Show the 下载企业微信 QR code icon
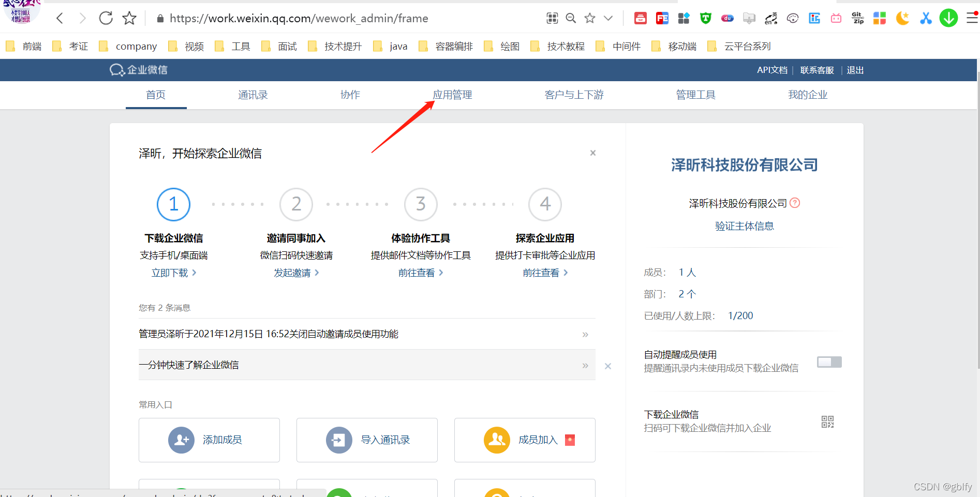The height and width of the screenshot is (497, 980). tap(827, 421)
